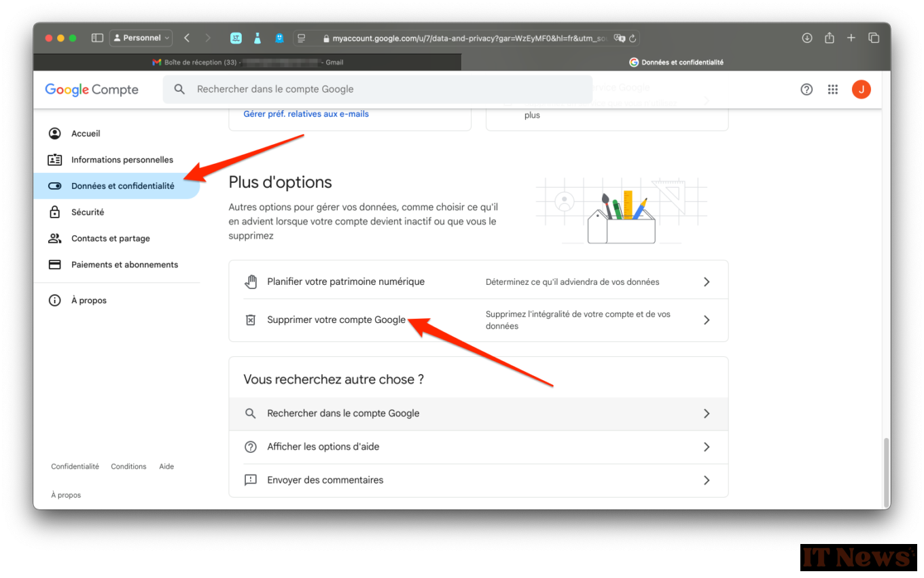Viewport: 924px width, 578px height.
Task: Go back with Safari's back arrow
Action: 187,38
